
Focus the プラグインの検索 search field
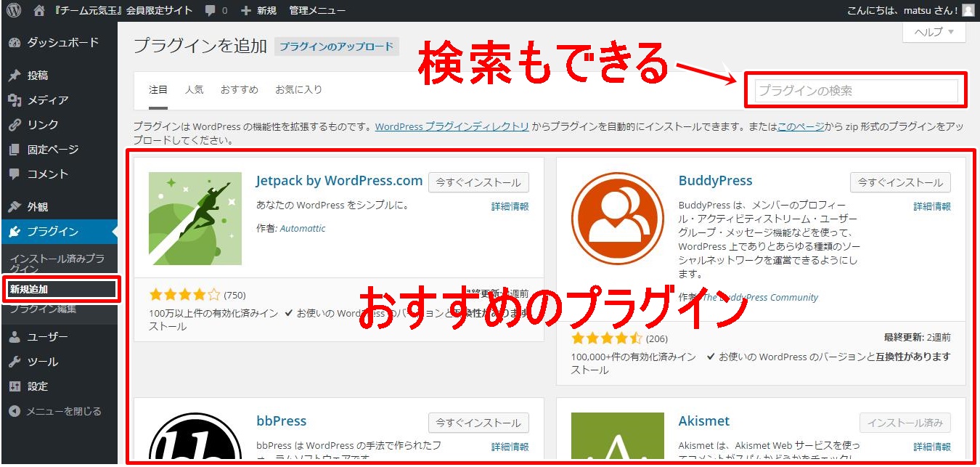point(856,91)
